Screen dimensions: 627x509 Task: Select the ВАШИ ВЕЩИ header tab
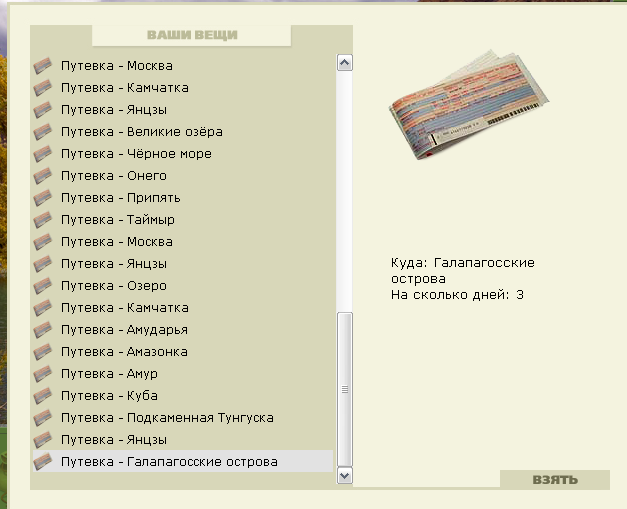click(x=192, y=35)
